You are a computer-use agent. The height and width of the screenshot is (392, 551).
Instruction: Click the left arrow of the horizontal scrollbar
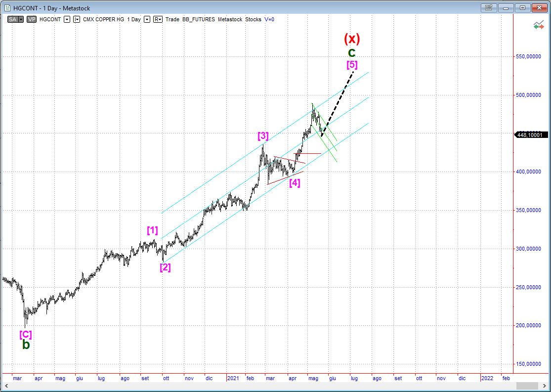pos(6,385)
